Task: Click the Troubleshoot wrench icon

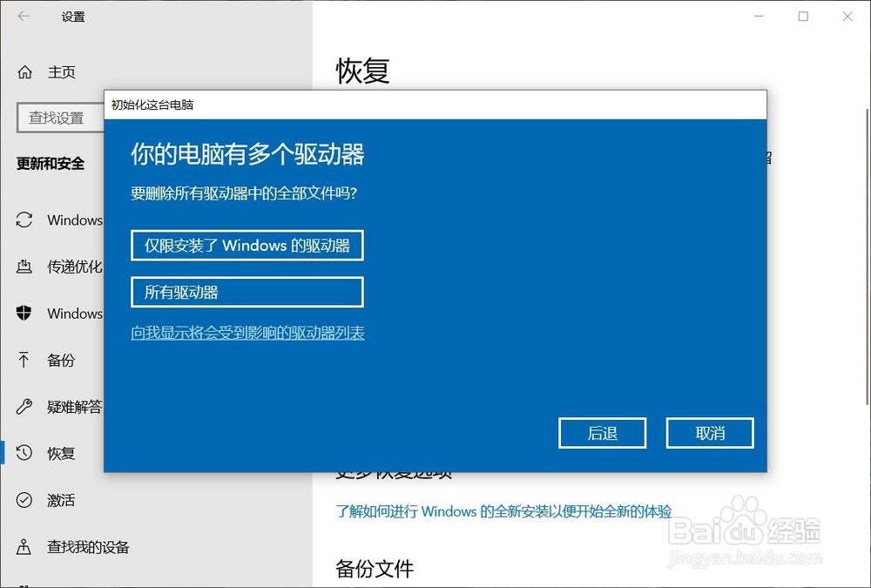Action: [24, 406]
